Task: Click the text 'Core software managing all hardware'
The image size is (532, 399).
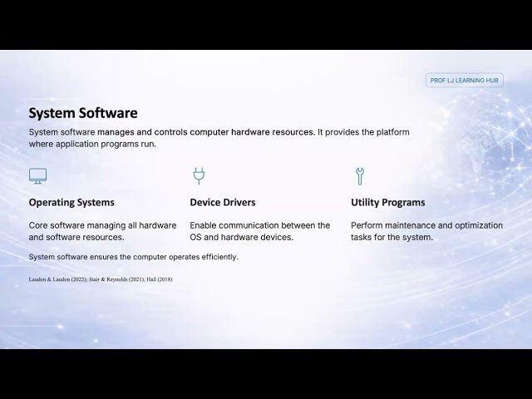Action: coord(102,225)
